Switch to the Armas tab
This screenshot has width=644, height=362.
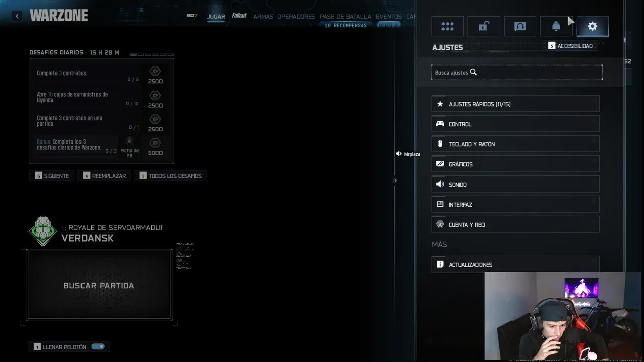pyautogui.click(x=263, y=17)
